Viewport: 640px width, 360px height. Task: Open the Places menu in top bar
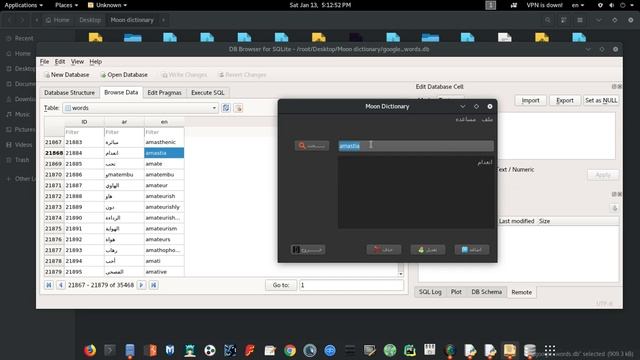(66, 5)
